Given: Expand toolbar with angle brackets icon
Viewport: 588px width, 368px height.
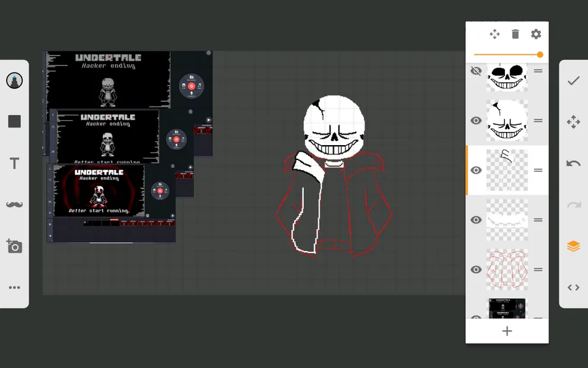Looking at the screenshot, I should click(574, 288).
